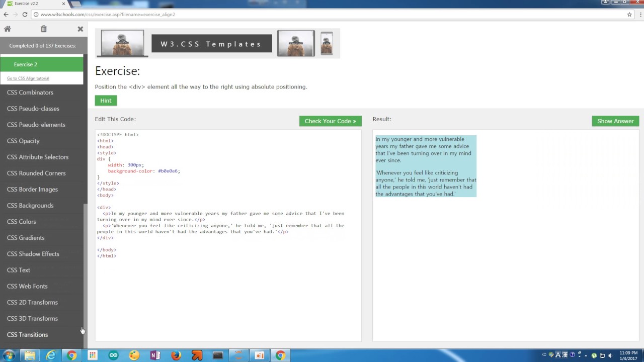Click the volume speaker tray icon
This screenshot has width=644, height=362.
610,355
